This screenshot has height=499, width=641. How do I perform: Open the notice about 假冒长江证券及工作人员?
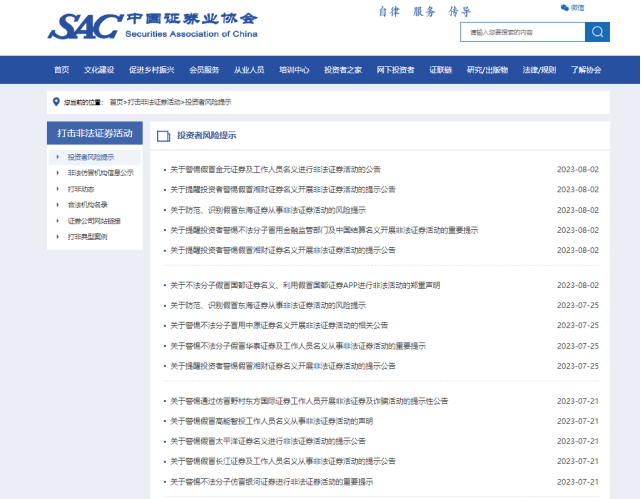tap(283, 461)
